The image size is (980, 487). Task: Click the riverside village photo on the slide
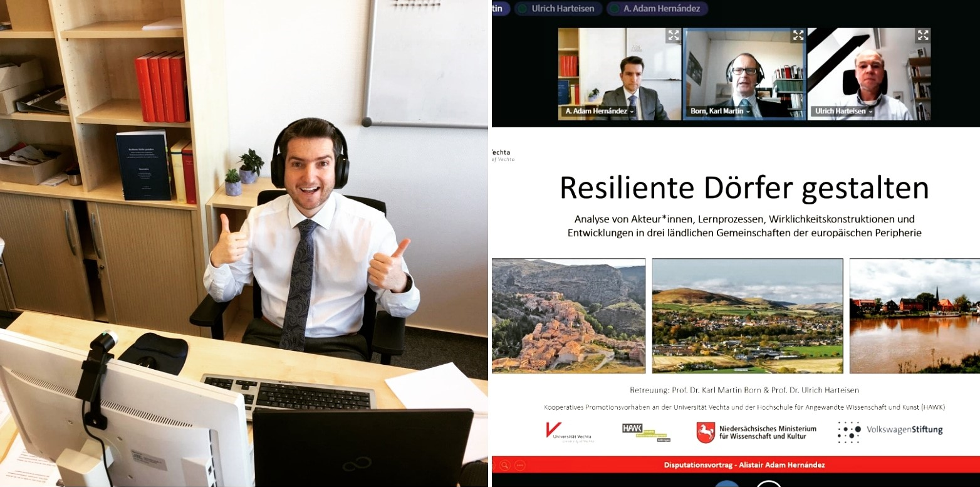pyautogui.click(x=915, y=315)
